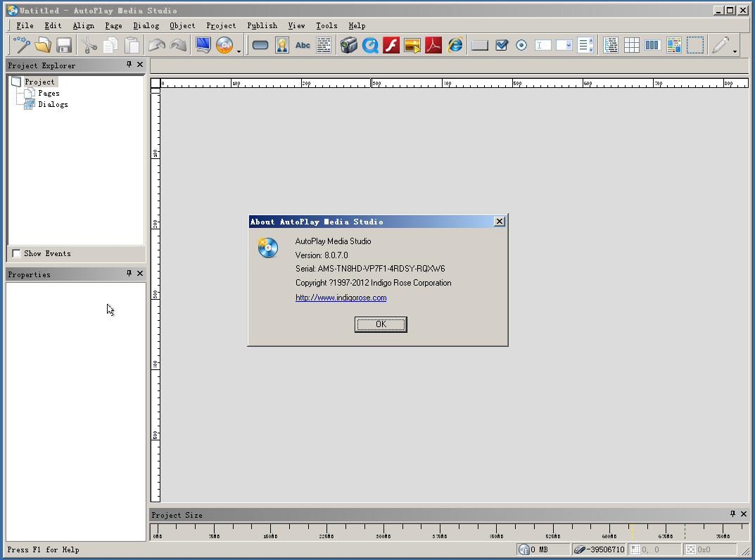The image size is (755, 560).
Task: Open the dropdown arrow beside the pencil tool
Action: click(735, 51)
